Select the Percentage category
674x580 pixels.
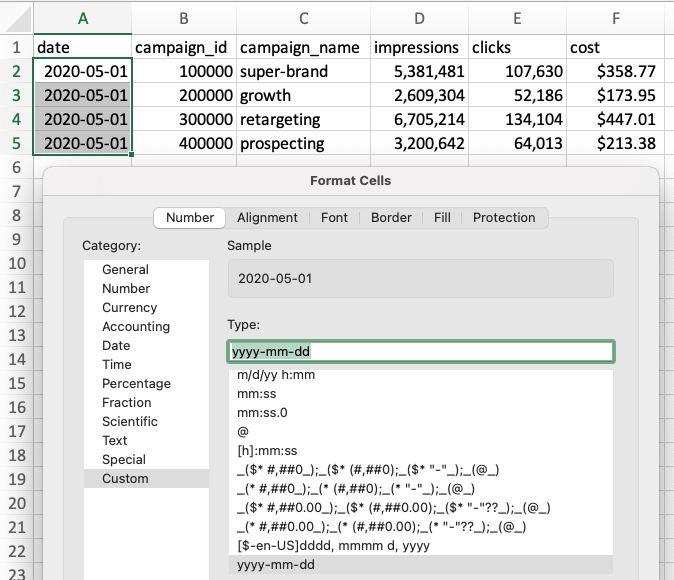[136, 384]
